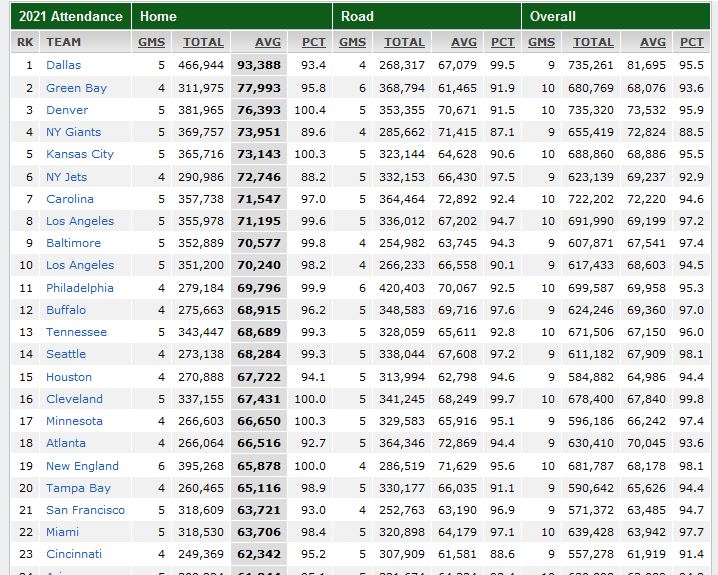The height and width of the screenshot is (575, 718).
Task: Open the Carolina team link
Action: pyautogui.click(x=70, y=199)
